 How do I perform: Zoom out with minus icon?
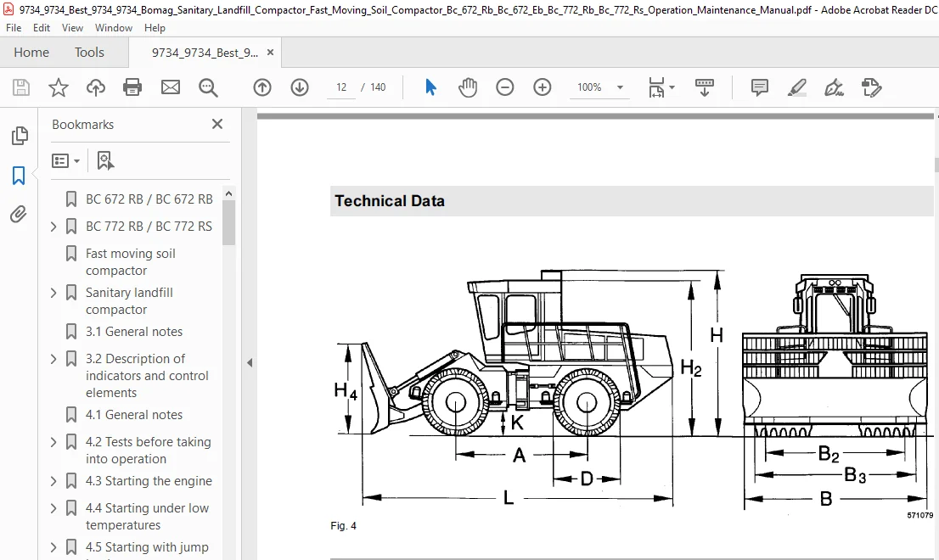[x=505, y=87]
